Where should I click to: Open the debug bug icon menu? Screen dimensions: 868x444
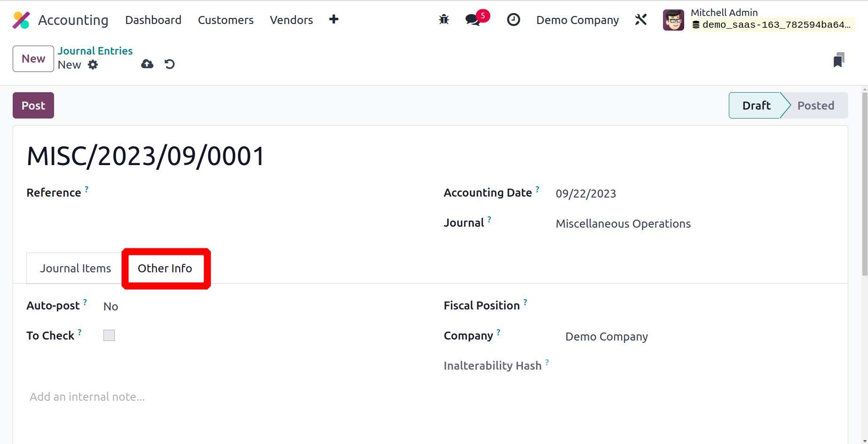coord(443,20)
